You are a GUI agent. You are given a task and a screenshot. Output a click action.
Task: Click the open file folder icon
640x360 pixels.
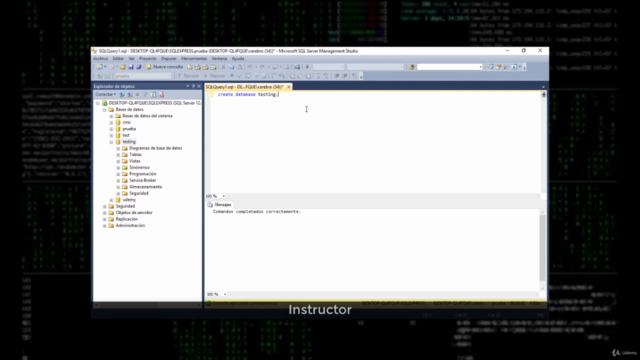coord(122,67)
